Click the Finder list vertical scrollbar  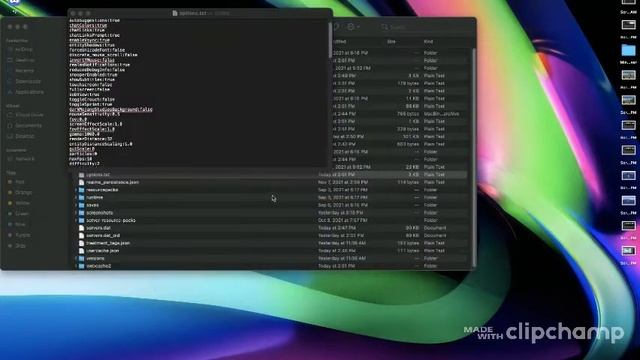click(474, 157)
